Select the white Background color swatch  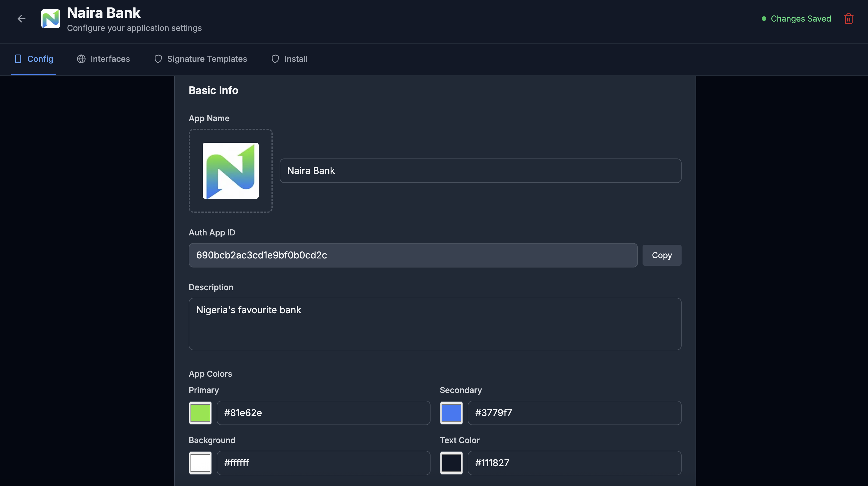tap(200, 463)
